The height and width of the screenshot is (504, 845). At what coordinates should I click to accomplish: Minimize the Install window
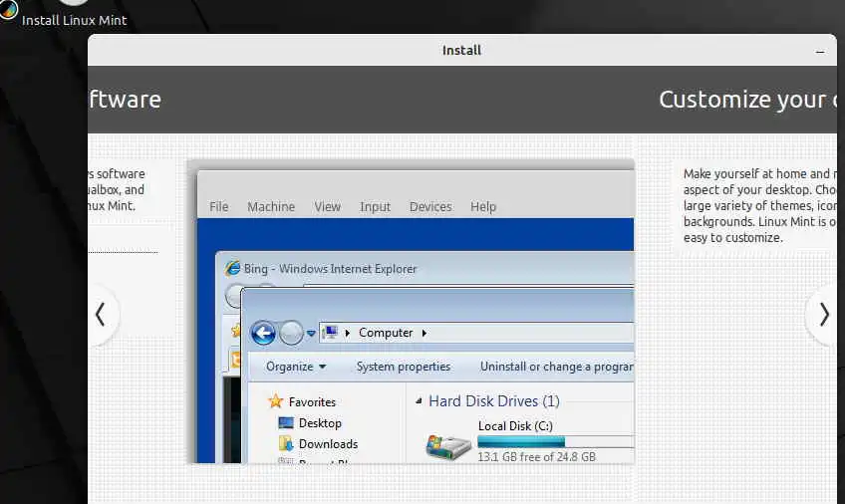(x=820, y=52)
